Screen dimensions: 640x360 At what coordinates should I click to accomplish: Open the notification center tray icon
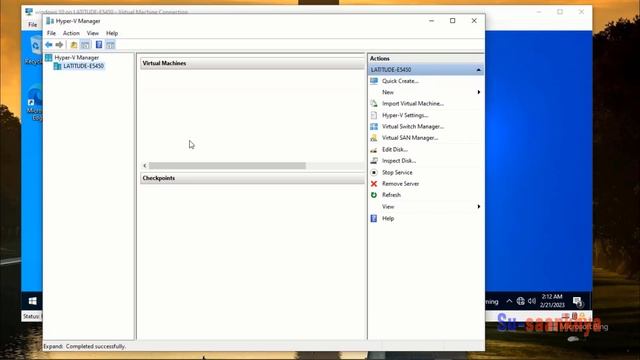pyautogui.click(x=578, y=302)
